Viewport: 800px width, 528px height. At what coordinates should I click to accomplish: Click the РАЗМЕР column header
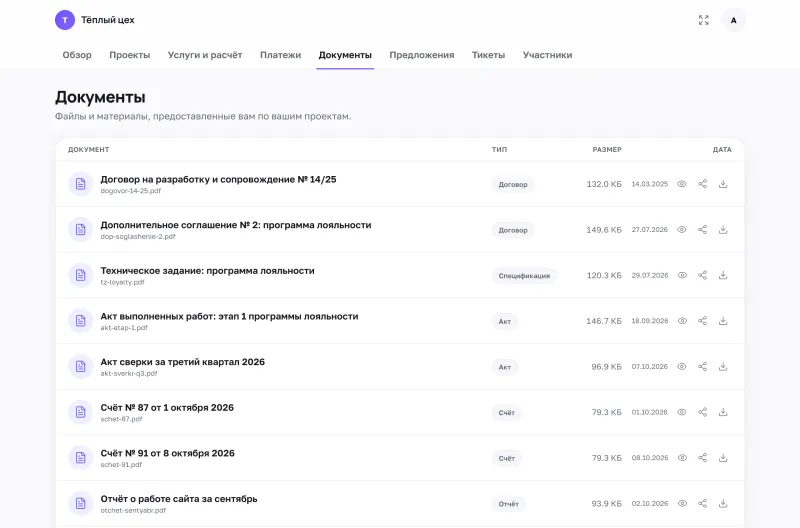click(607, 149)
